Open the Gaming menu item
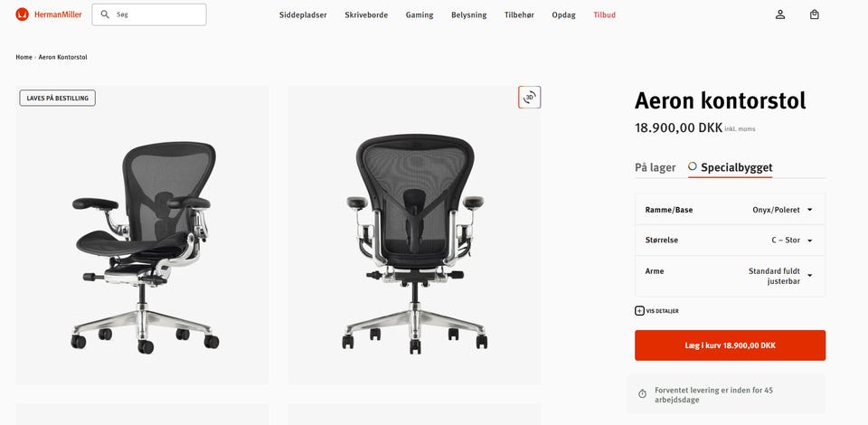 [420, 15]
